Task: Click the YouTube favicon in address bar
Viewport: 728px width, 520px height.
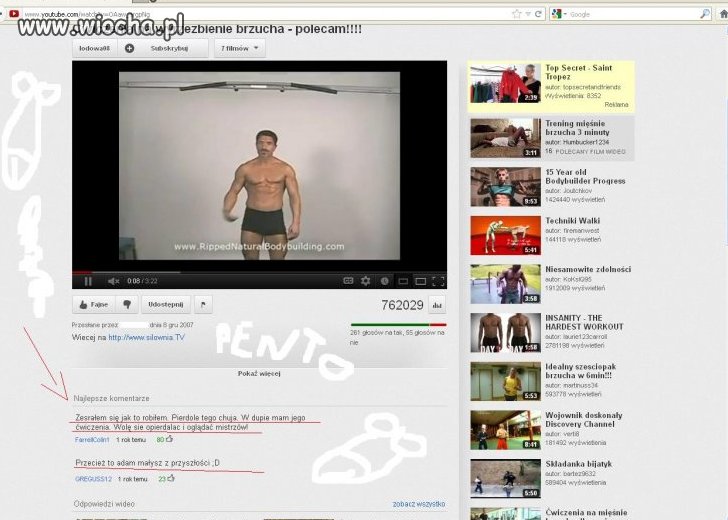Action: (x=14, y=14)
